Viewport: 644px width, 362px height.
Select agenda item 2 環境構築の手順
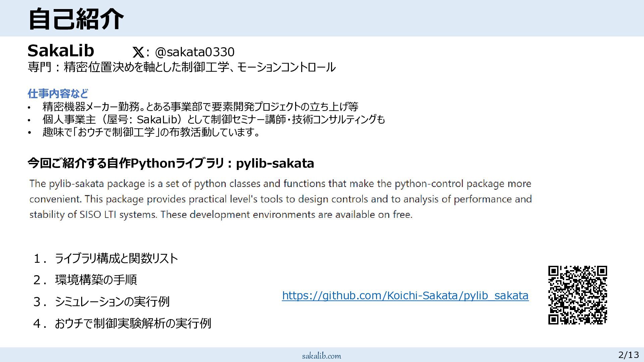coord(96,280)
